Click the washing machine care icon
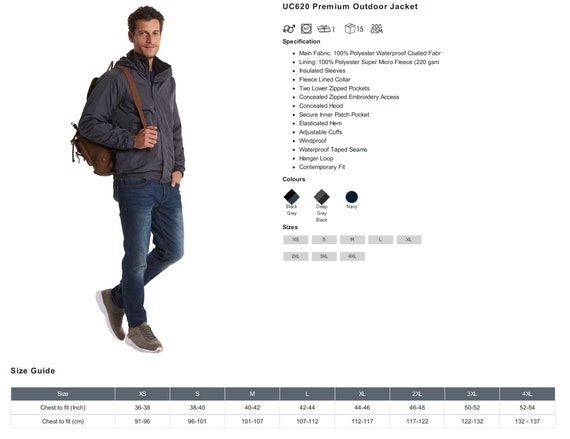 [x=306, y=29]
